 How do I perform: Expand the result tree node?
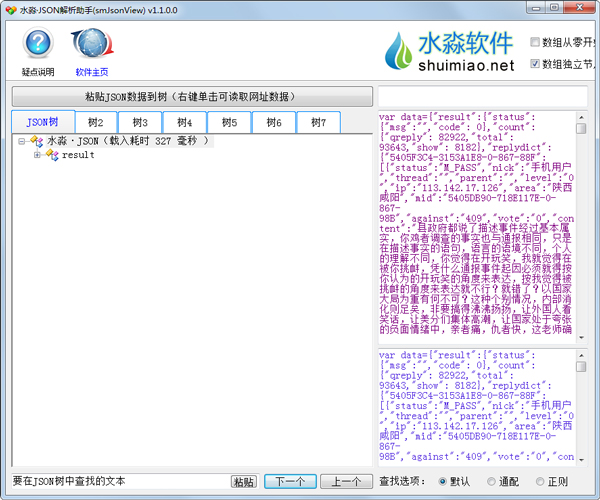[37, 155]
